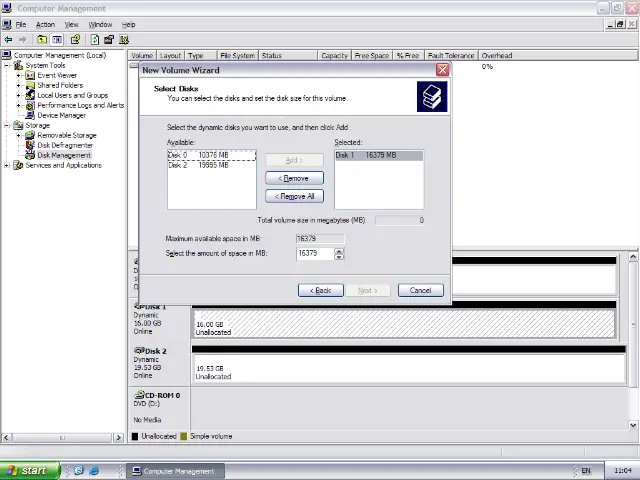Select Disk 1 in Selected list

point(379,155)
